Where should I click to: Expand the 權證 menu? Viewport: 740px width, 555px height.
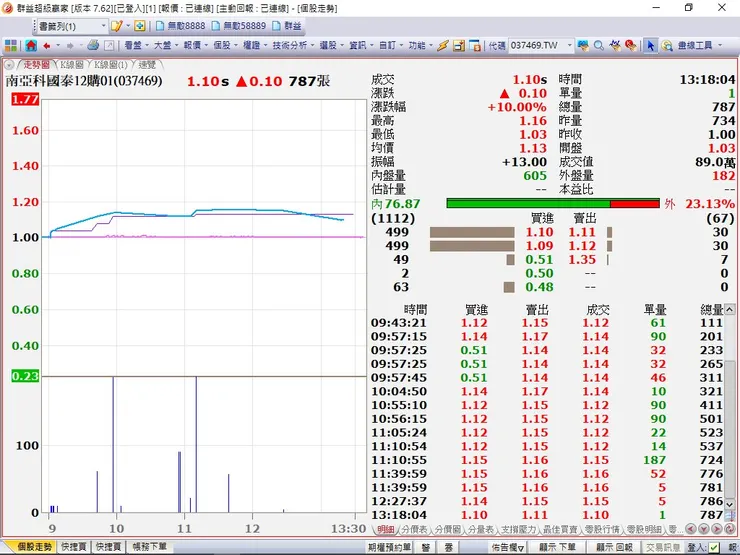(255, 46)
